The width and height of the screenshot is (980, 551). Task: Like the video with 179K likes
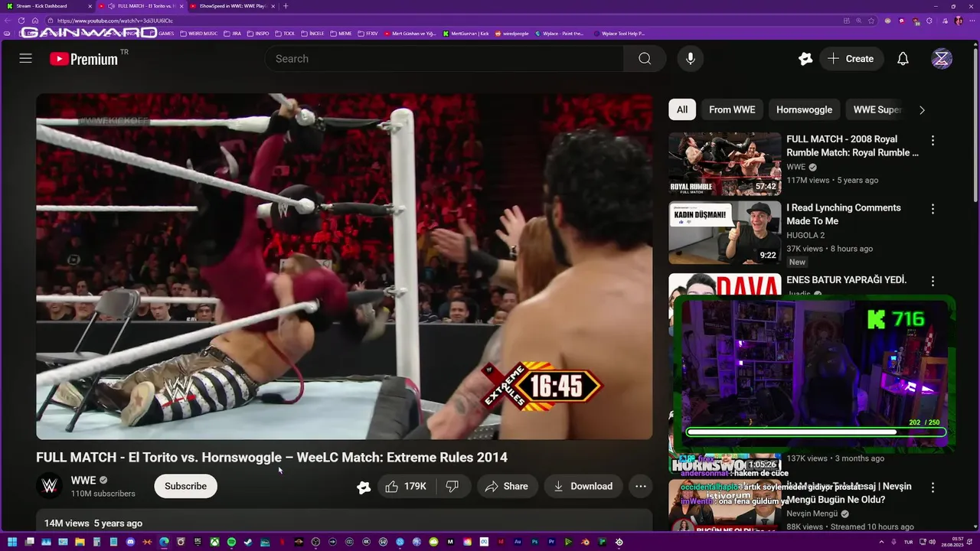(406, 486)
